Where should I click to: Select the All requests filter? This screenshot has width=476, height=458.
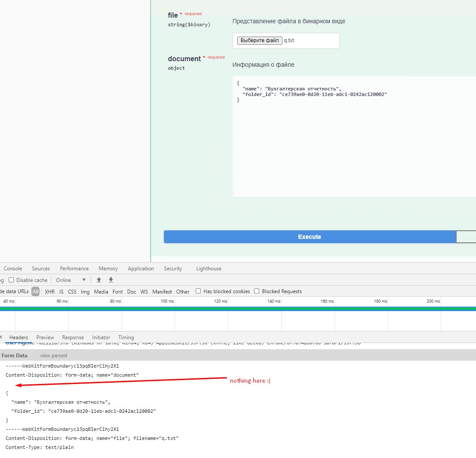(x=35, y=291)
